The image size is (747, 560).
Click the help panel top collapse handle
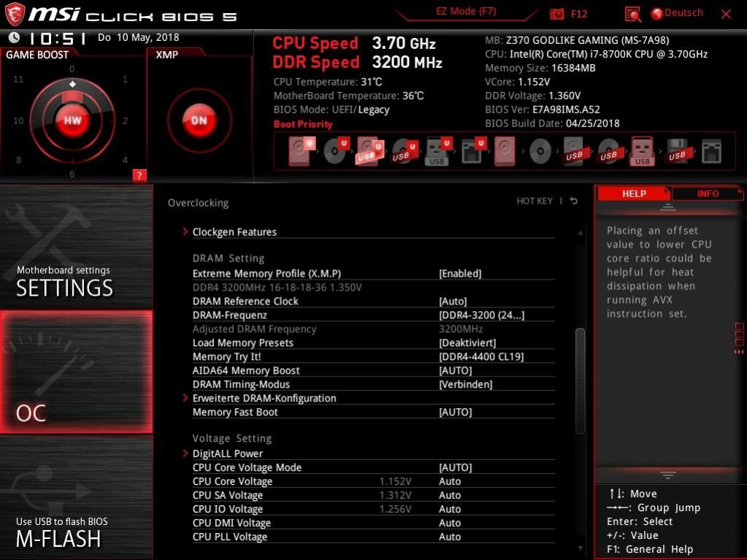(x=668, y=207)
